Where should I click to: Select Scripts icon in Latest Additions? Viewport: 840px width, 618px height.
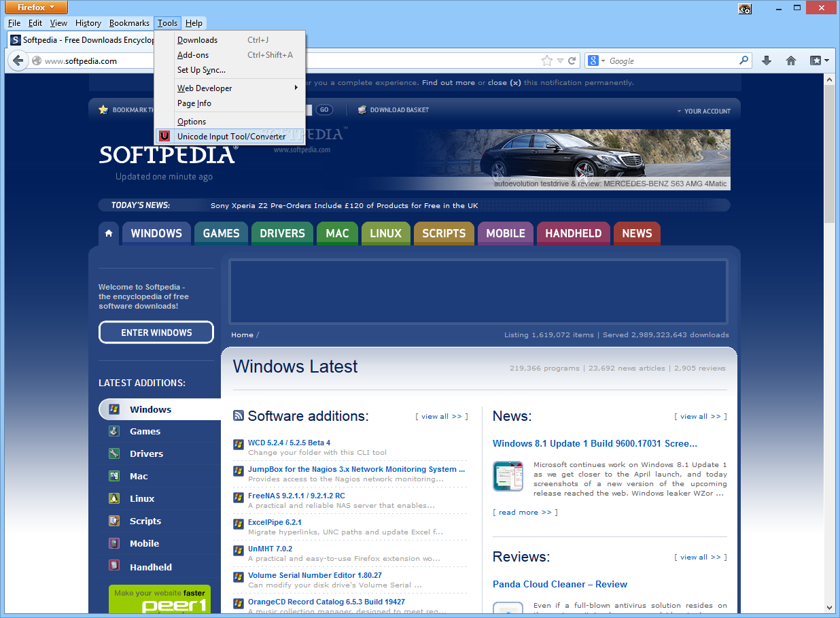coord(115,521)
